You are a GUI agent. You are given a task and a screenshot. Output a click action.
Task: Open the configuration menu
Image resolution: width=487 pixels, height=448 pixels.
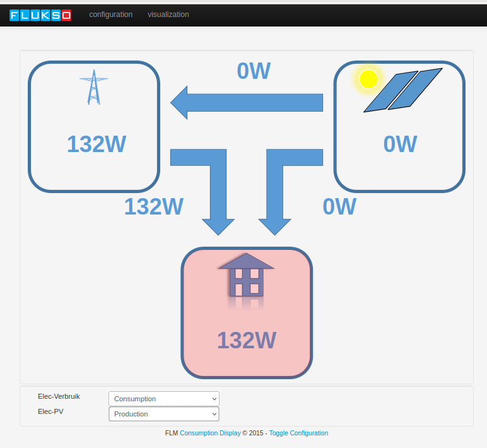click(111, 15)
